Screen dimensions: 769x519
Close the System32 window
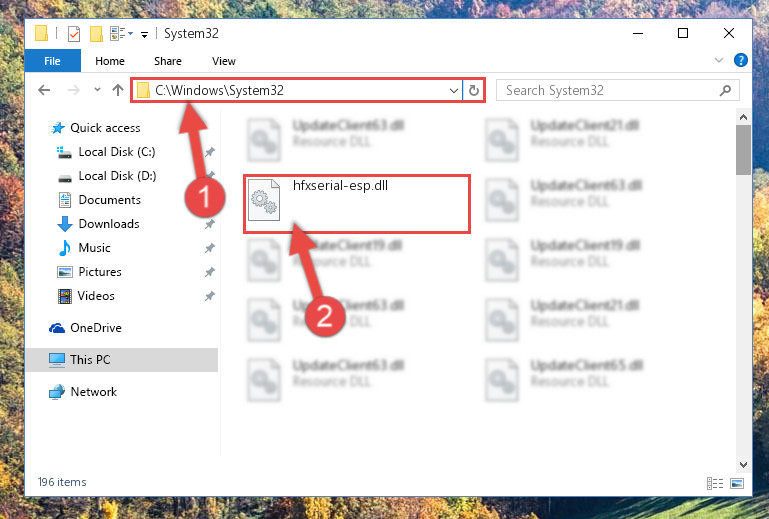729,33
